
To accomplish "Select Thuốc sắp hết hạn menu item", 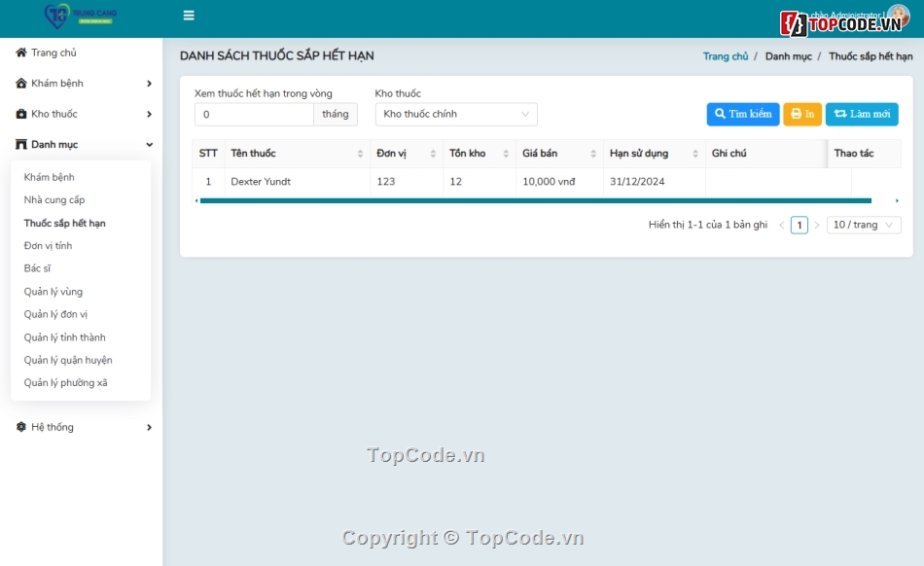I will tap(65, 224).
